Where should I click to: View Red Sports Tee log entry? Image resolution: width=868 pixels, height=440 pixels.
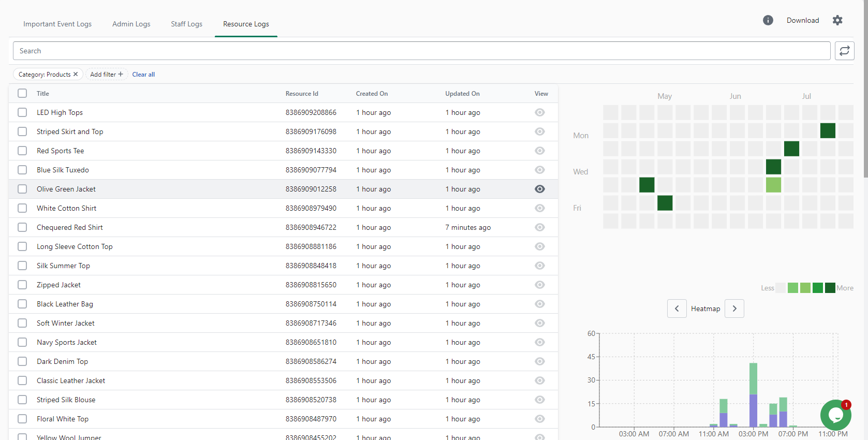539,151
